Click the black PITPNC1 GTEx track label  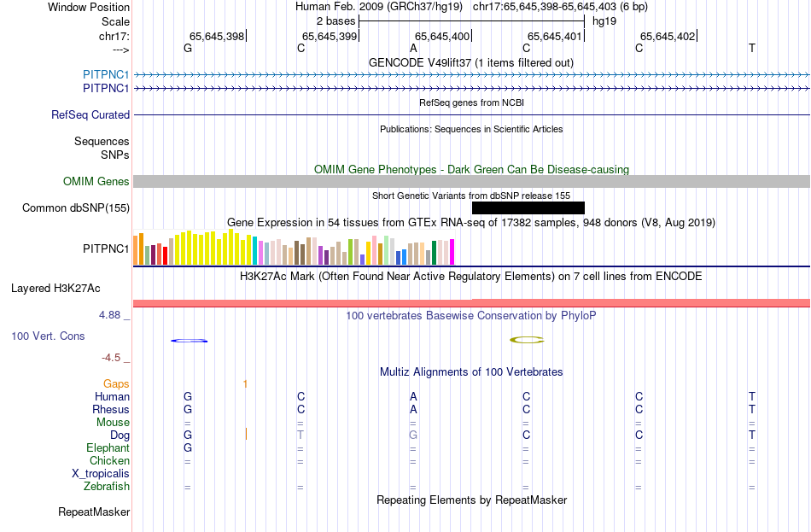click(x=106, y=249)
